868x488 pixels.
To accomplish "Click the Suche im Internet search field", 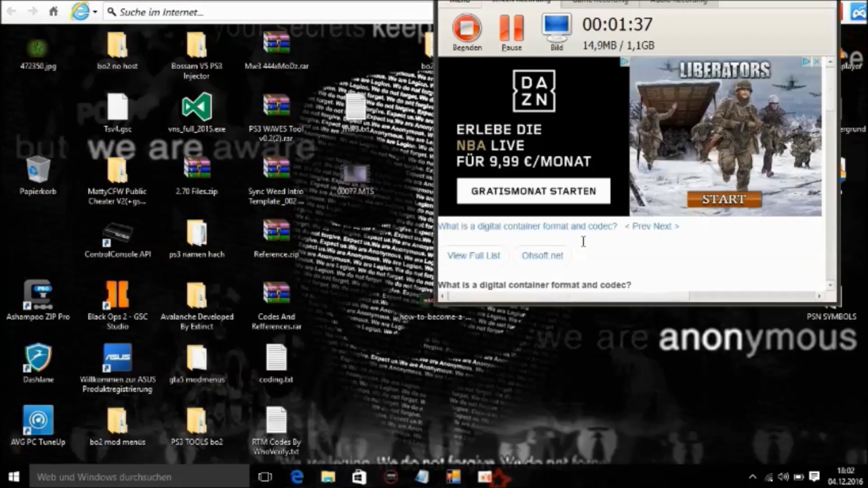I will [x=268, y=12].
